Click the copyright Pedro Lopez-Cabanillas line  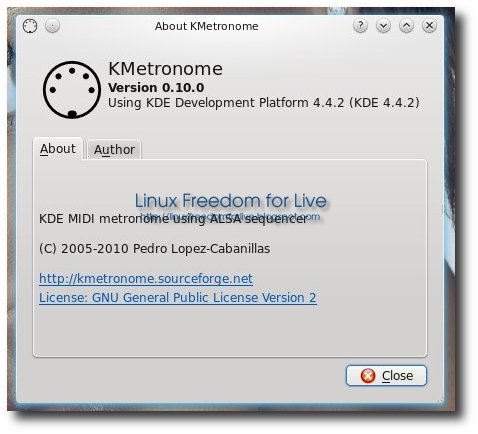pyautogui.click(x=154, y=249)
